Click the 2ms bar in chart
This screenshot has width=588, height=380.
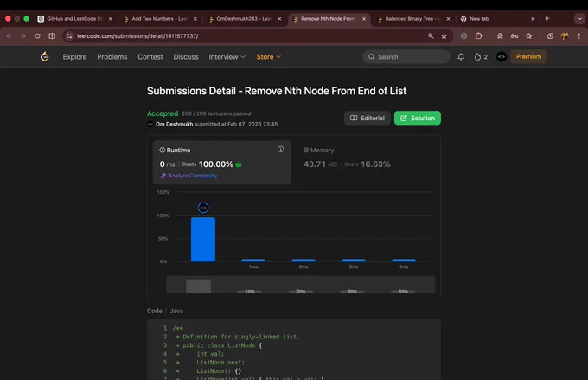point(304,261)
